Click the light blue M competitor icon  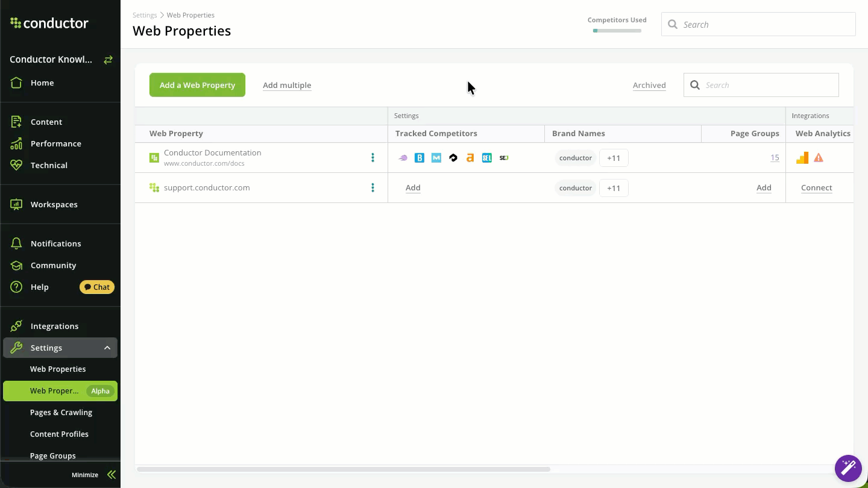click(x=436, y=158)
